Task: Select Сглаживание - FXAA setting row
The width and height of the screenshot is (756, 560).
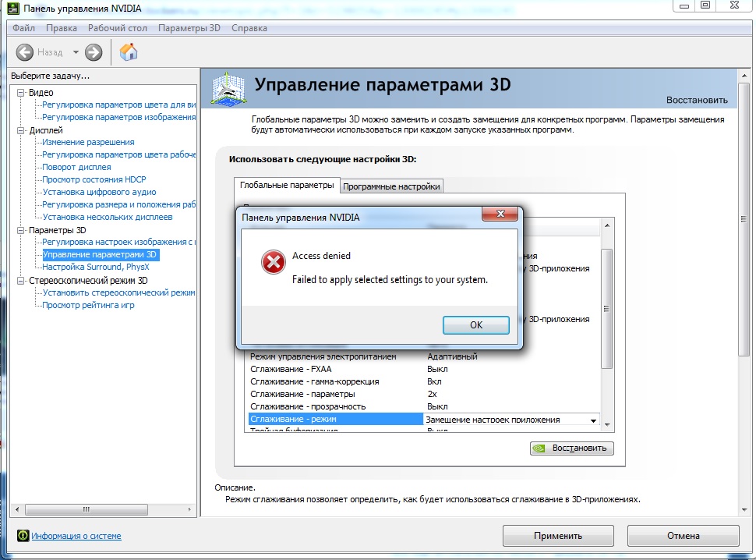Action: (x=424, y=369)
